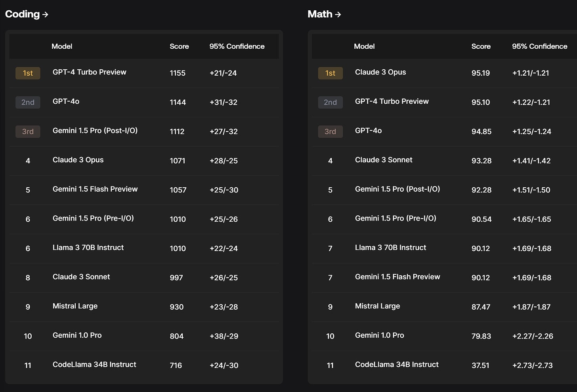Image resolution: width=577 pixels, height=392 pixels.
Task: Click the coding score 1057
Action: [x=178, y=190]
